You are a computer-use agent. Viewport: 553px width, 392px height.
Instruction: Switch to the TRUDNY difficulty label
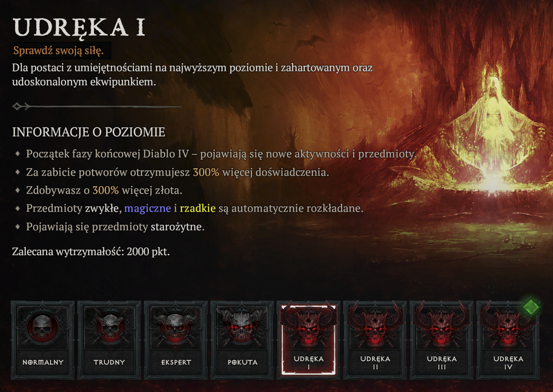109,362
